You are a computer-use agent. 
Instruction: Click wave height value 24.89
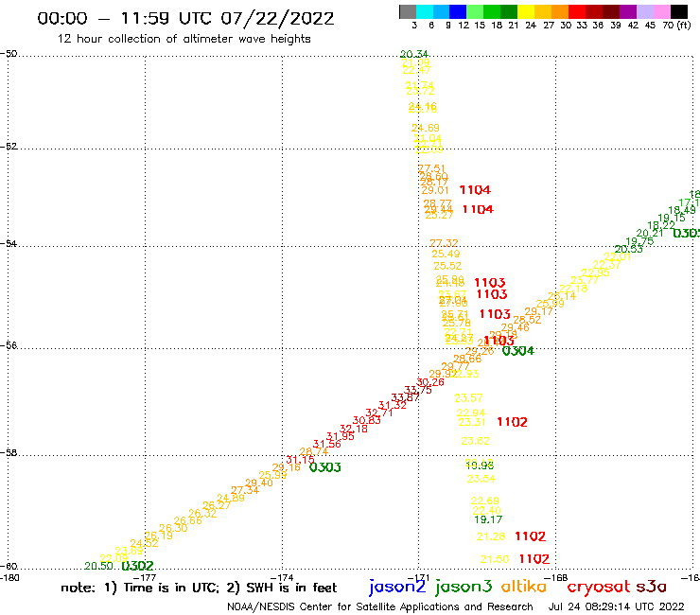coord(231,498)
